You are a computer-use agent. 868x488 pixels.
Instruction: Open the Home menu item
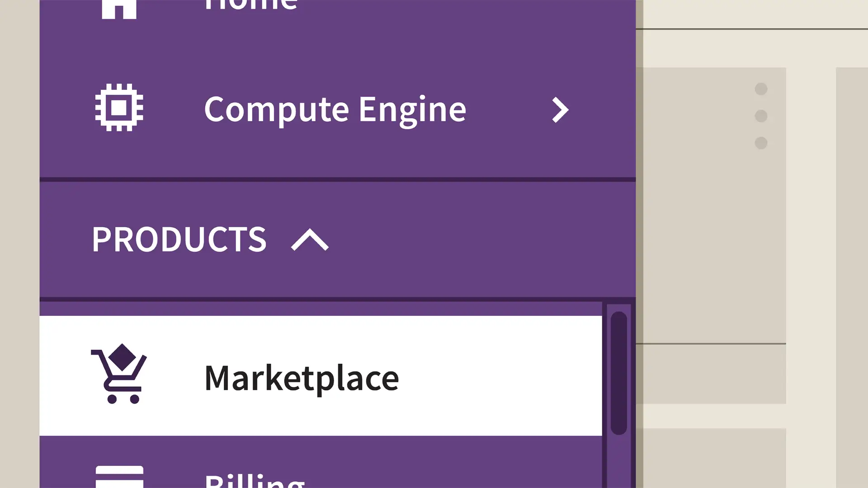(x=251, y=5)
